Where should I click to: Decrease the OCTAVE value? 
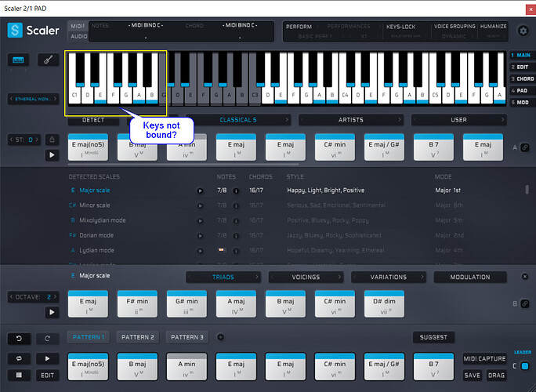[11, 297]
